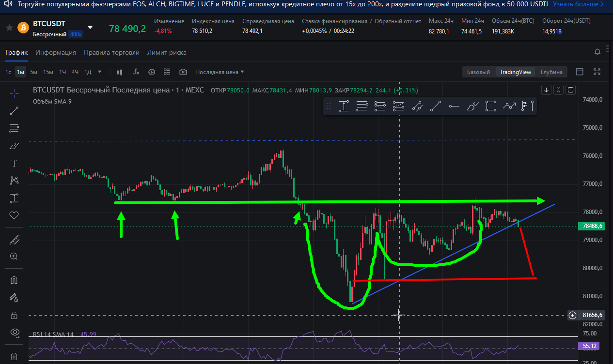
Task: Select the 15м timeframe interval
Action: pyautogui.click(x=48, y=72)
